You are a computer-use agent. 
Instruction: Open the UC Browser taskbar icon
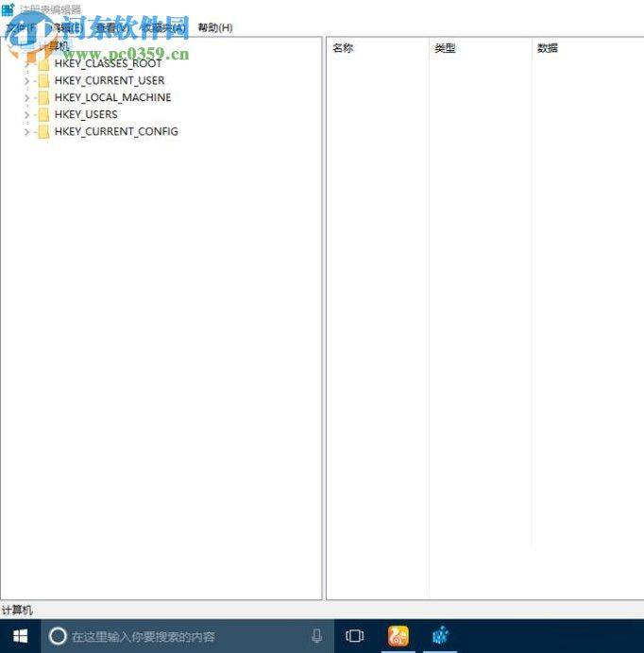coord(398,636)
